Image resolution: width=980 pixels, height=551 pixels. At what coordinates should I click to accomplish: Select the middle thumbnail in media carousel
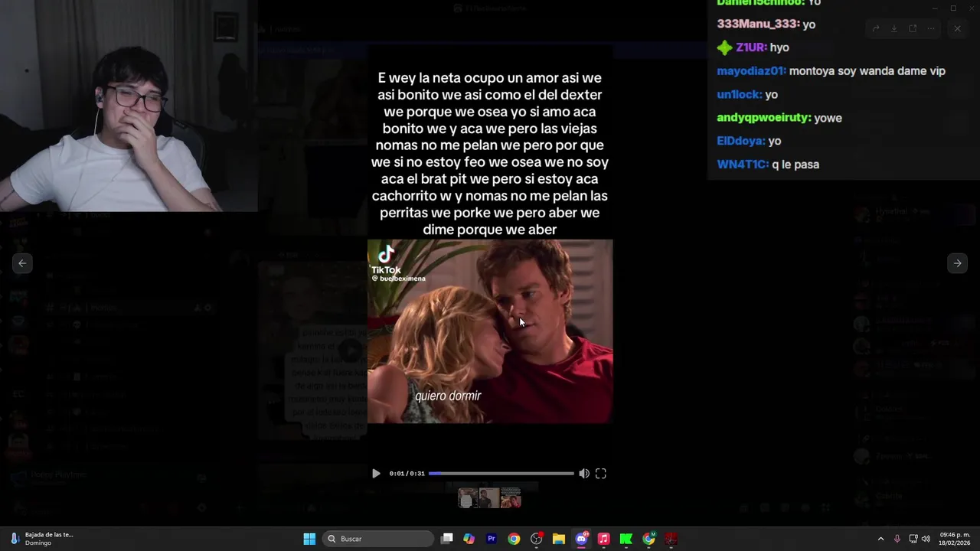coord(489,498)
